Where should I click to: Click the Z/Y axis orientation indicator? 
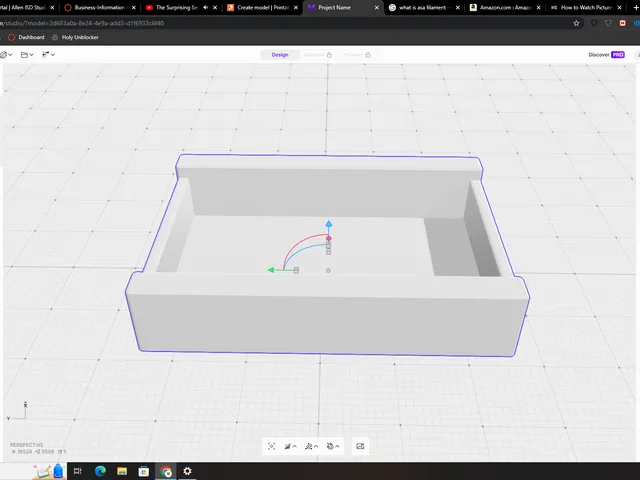pyautogui.click(x=17, y=411)
